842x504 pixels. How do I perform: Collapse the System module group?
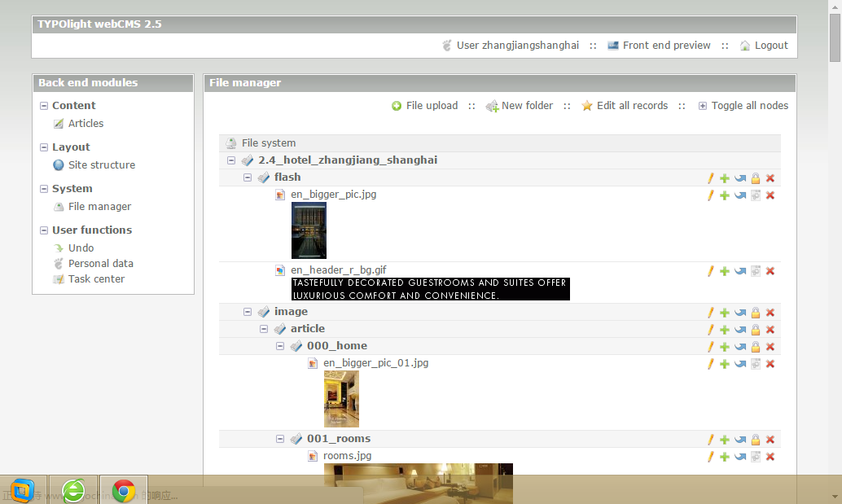[x=44, y=189]
